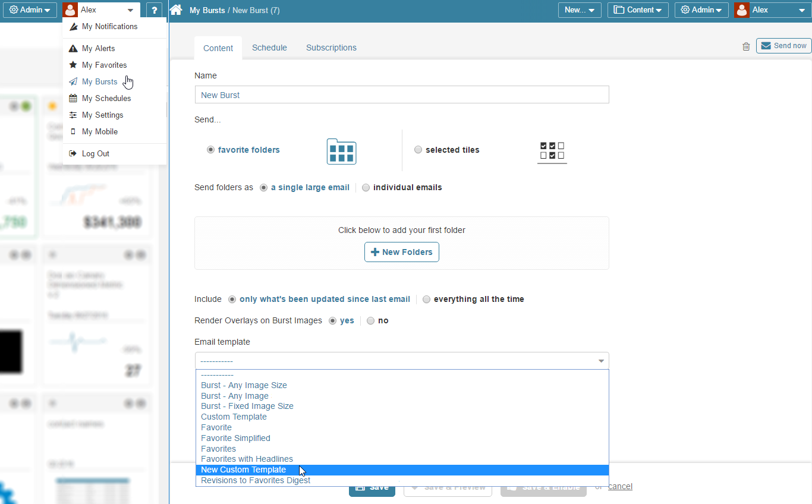
Task: Open the Alex user dropdown above Send now
Action: (773, 10)
